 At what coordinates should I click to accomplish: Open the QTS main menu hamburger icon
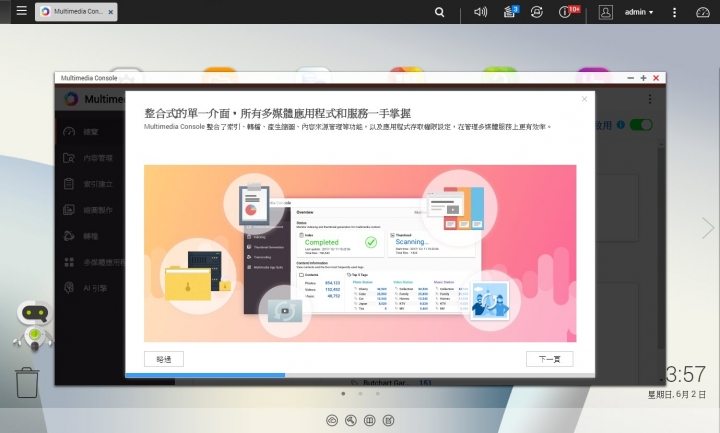pos(21,11)
